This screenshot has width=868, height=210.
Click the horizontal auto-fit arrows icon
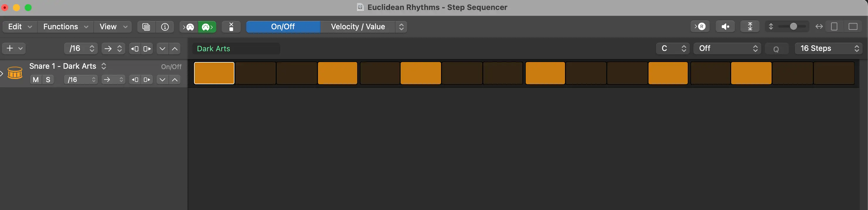coord(819,26)
